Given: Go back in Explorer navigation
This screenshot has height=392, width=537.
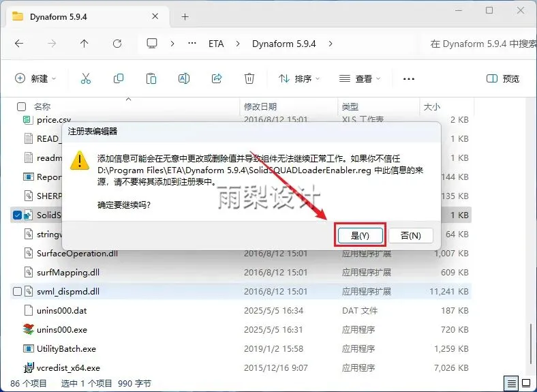Looking at the screenshot, I should [19, 44].
